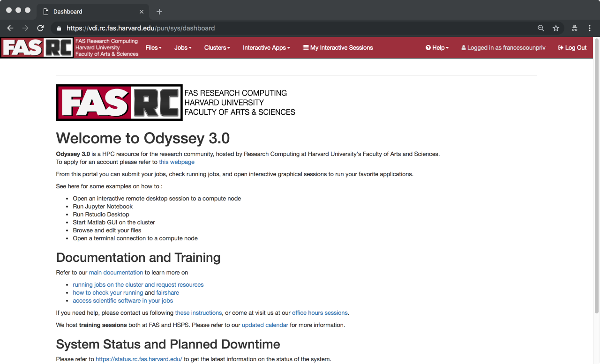Open the 'these instructions' link
Viewport: 600px width, 364px height.
click(198, 313)
